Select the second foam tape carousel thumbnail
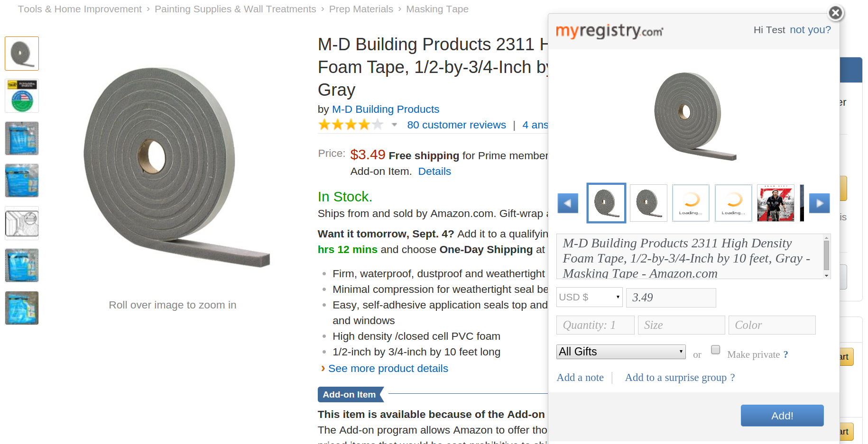This screenshot has width=868, height=444. click(648, 203)
